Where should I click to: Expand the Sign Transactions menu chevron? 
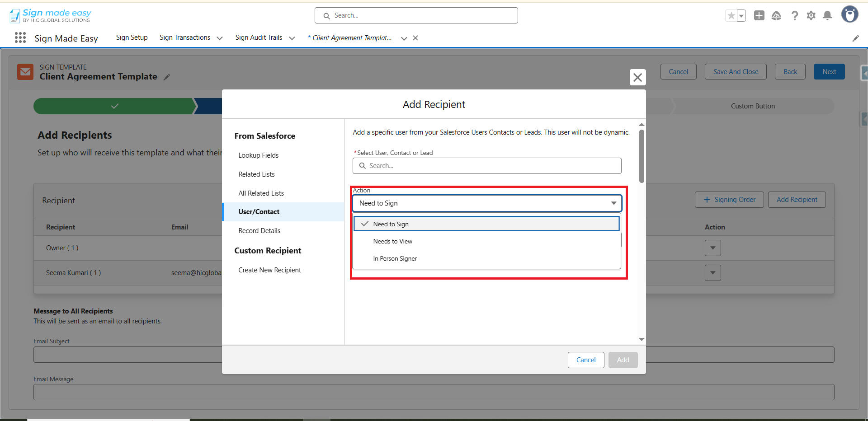click(220, 38)
